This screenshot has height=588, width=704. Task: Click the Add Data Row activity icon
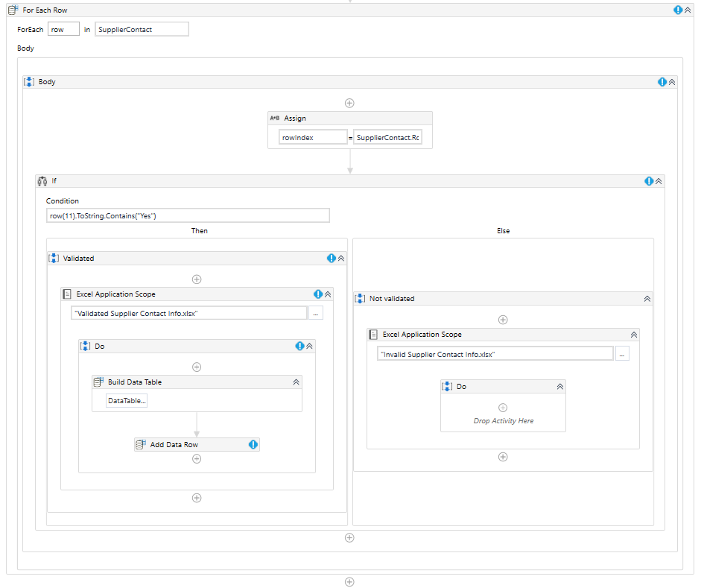141,444
